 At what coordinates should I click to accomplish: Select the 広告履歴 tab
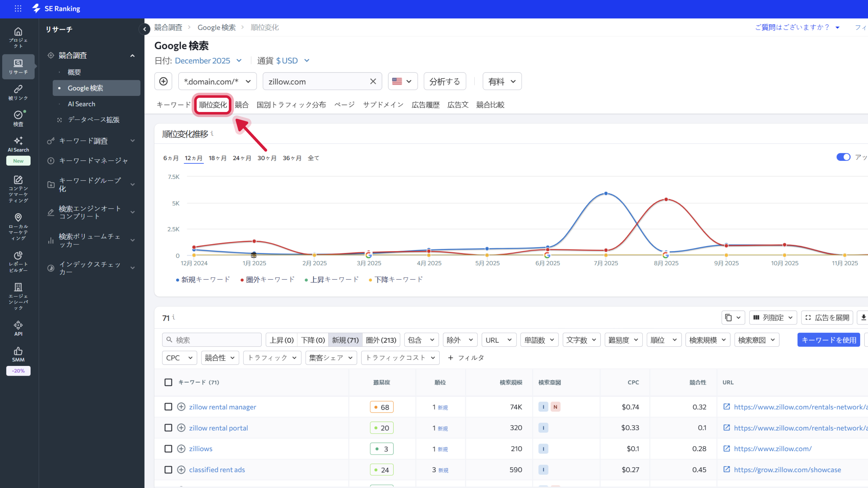click(x=425, y=104)
